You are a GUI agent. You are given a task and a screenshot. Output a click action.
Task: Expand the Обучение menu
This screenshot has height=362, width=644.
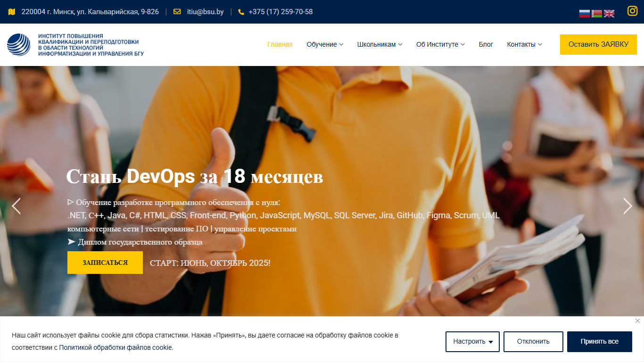pyautogui.click(x=325, y=44)
